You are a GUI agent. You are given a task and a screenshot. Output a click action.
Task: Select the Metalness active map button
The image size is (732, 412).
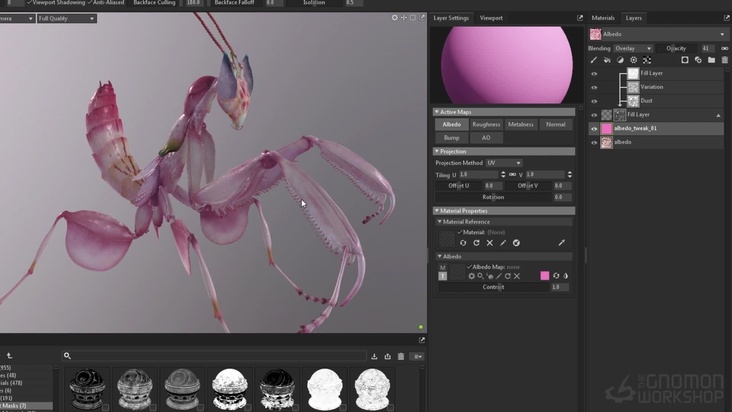tap(520, 124)
